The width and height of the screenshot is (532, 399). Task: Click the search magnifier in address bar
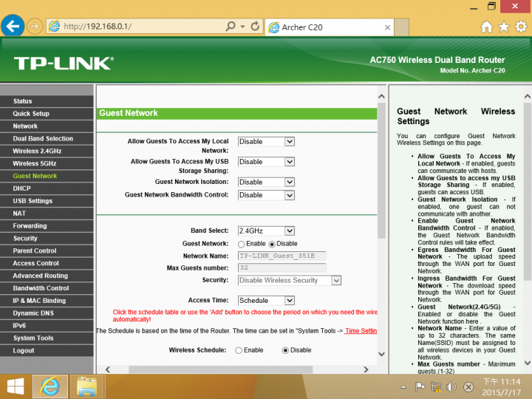pyautogui.click(x=231, y=26)
